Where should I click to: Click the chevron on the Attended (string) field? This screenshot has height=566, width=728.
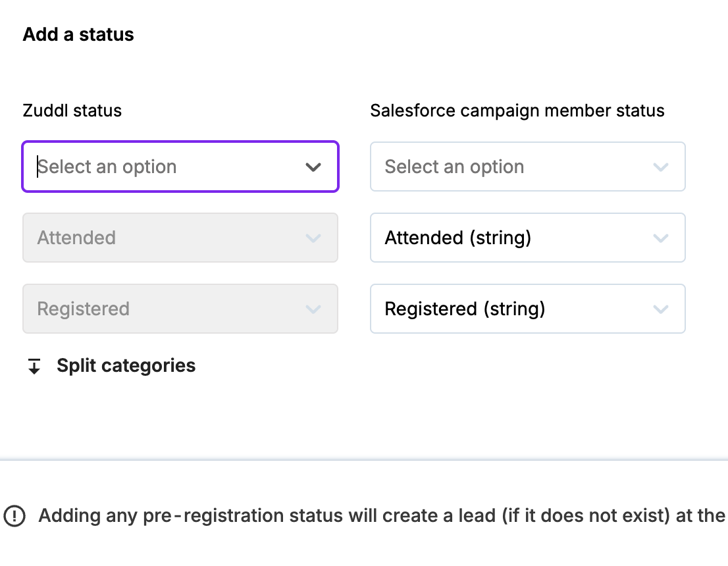660,238
